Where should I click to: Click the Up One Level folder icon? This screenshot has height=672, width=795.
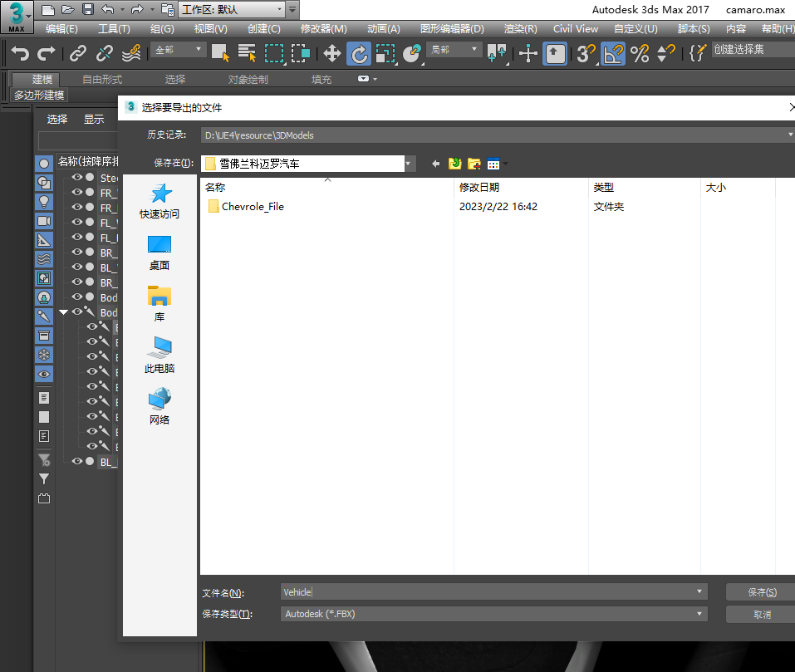[x=454, y=164]
